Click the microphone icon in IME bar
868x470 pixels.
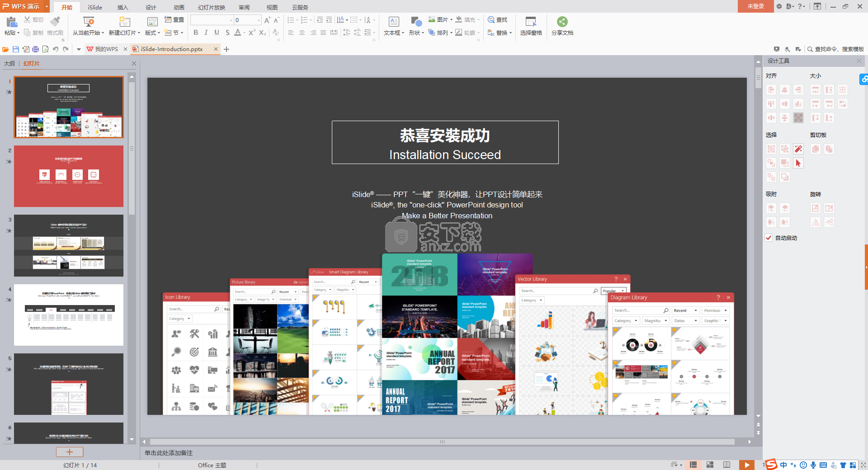[x=813, y=465]
